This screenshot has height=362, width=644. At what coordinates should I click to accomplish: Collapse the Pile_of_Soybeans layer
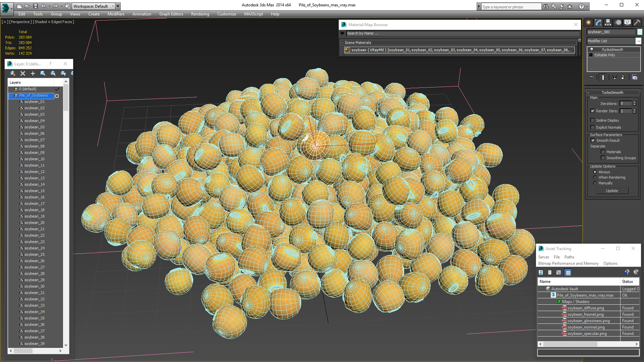coord(10,96)
